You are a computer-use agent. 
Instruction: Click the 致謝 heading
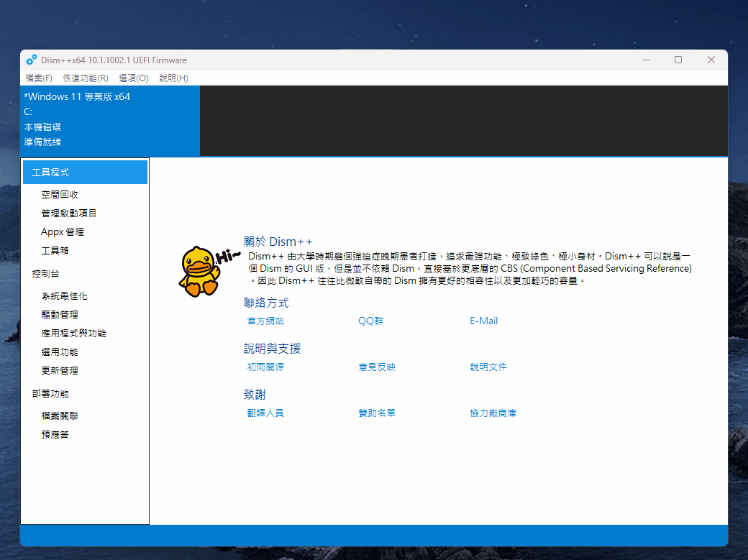(255, 395)
